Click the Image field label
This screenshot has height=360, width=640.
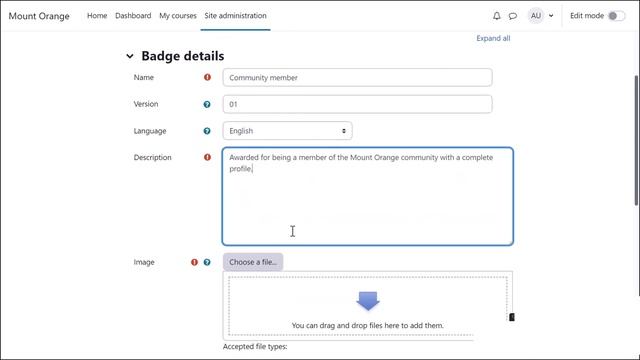[x=144, y=262]
